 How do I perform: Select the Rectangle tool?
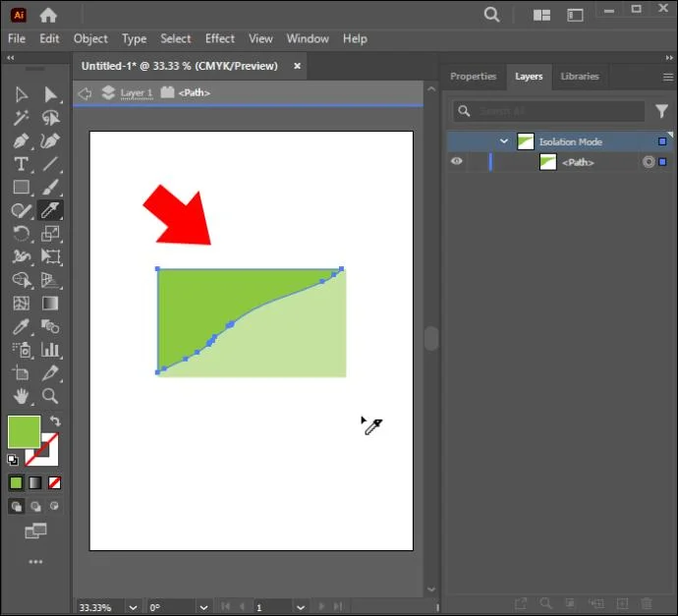click(21, 188)
